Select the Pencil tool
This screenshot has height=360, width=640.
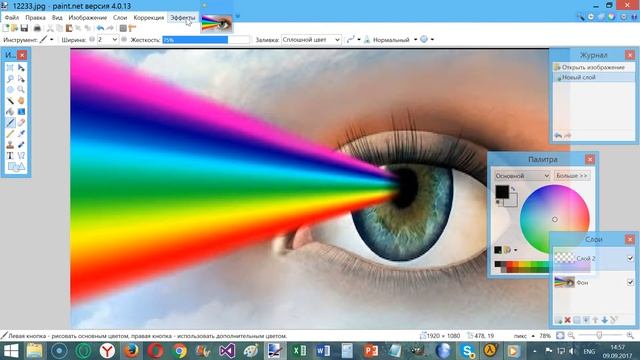(10, 133)
